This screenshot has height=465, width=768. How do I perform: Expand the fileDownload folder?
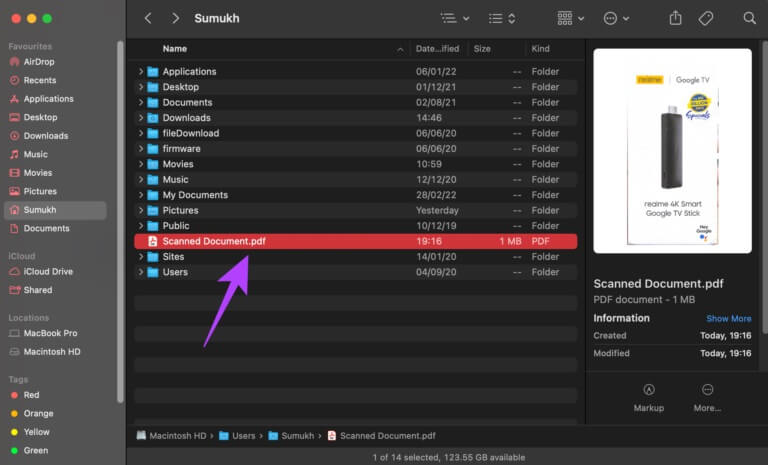pyautogui.click(x=141, y=133)
